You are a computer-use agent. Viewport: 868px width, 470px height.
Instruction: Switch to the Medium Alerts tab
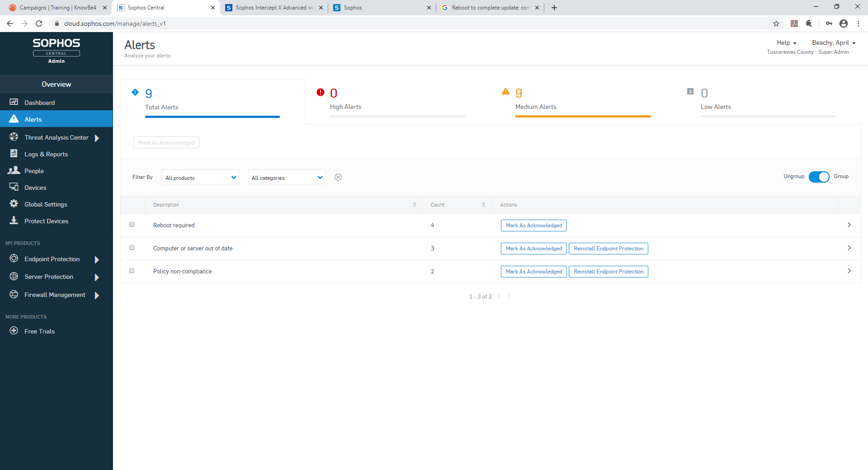point(583,102)
